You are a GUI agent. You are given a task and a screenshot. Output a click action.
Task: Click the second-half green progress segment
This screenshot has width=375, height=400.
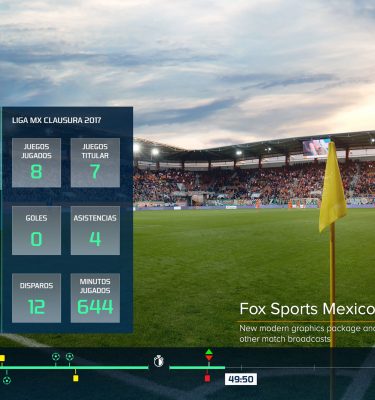pos(197,368)
